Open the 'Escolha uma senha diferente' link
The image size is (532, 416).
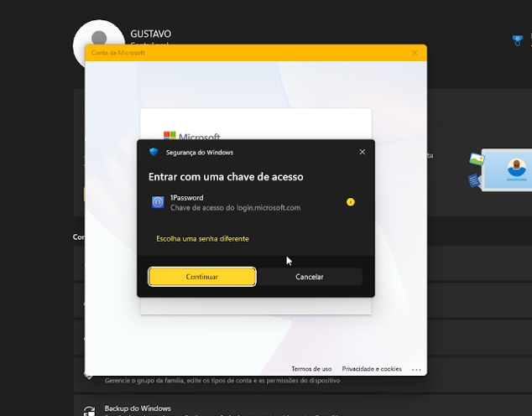(x=202, y=239)
